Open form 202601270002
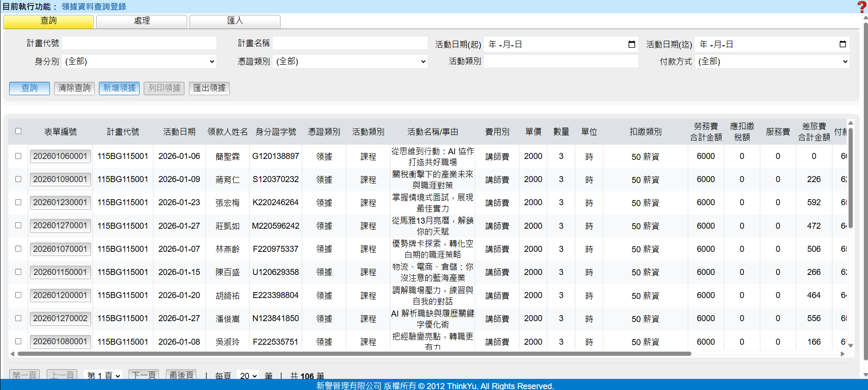 (x=60, y=318)
